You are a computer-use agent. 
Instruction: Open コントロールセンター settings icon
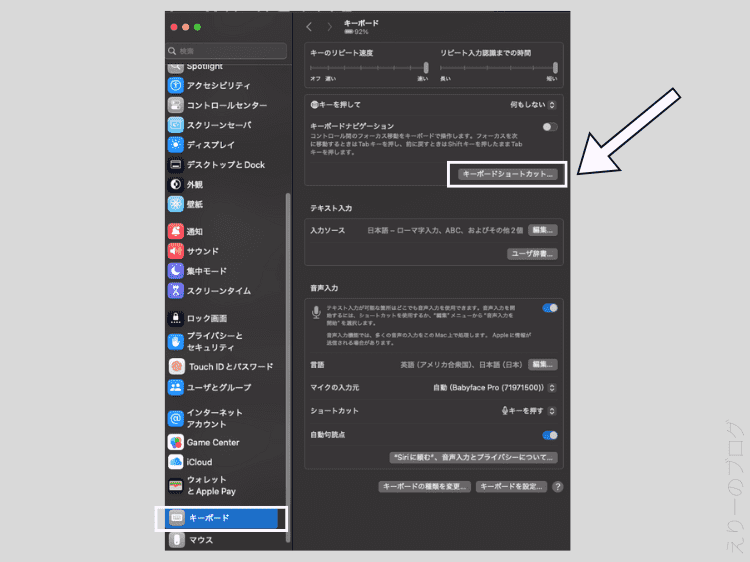(176, 105)
